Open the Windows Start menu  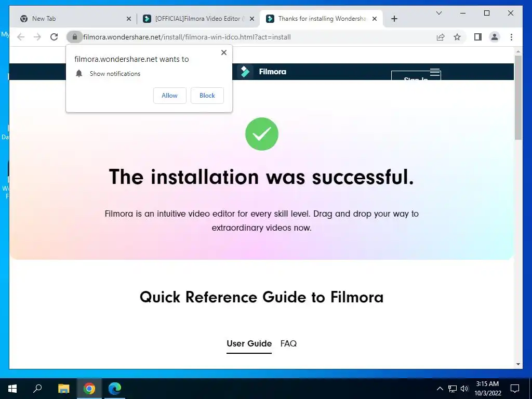(x=12, y=389)
